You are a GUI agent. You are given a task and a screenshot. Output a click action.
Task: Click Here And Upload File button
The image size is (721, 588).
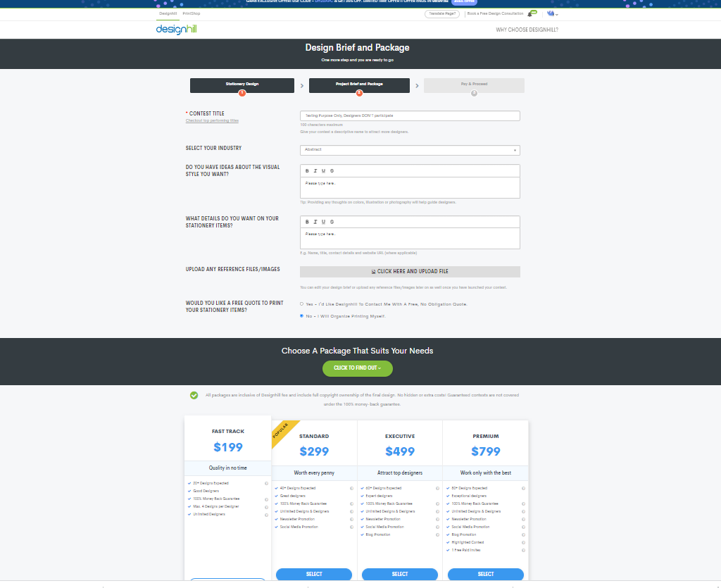click(x=410, y=272)
